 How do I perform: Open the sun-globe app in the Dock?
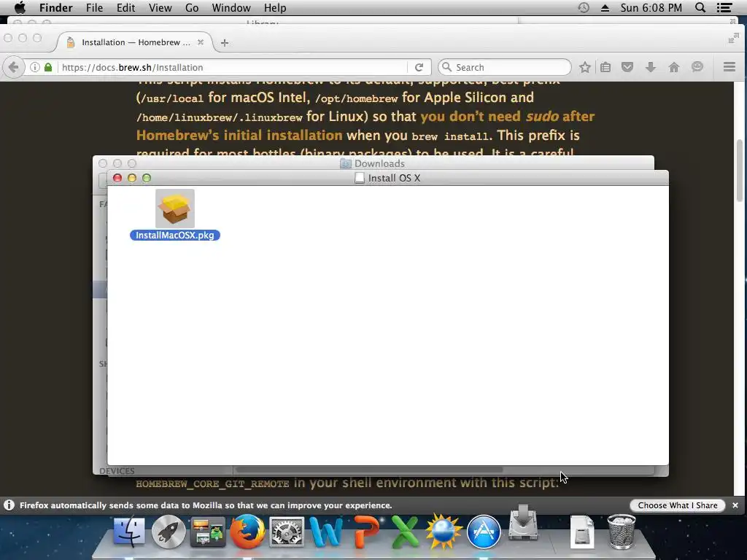coord(444,532)
